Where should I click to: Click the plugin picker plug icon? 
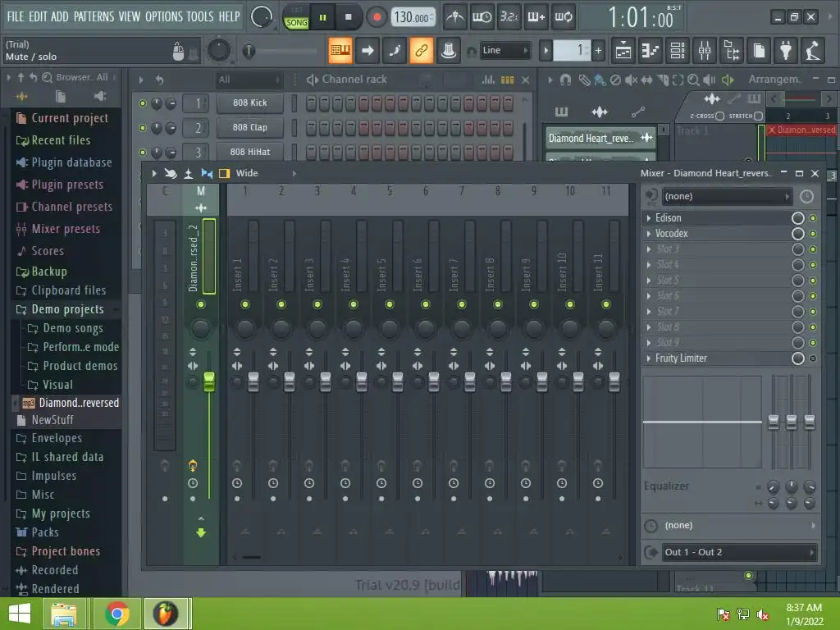pyautogui.click(x=786, y=51)
